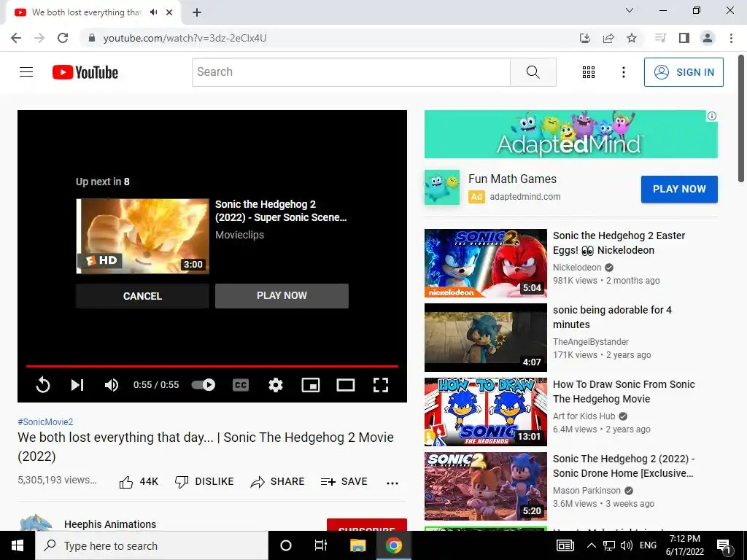The image size is (747, 560).
Task: Open Art for Kids Hub channel
Action: 584,416
